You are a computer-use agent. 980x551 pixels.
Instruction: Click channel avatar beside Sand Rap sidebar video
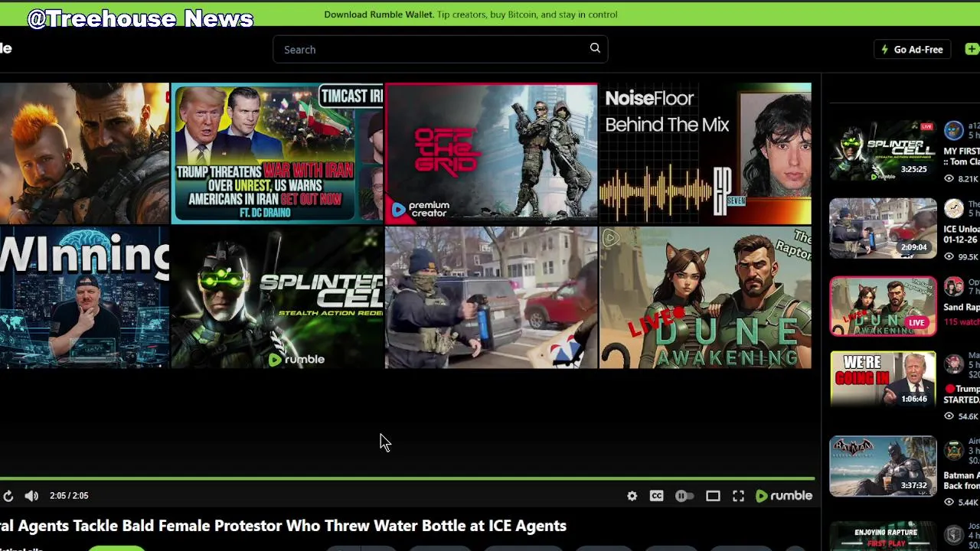[953, 287]
